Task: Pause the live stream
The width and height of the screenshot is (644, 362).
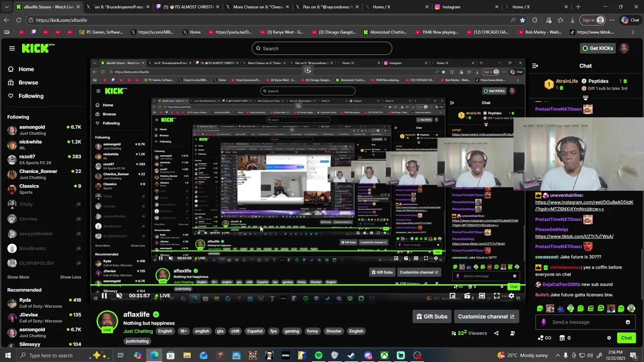Action: (x=104, y=296)
